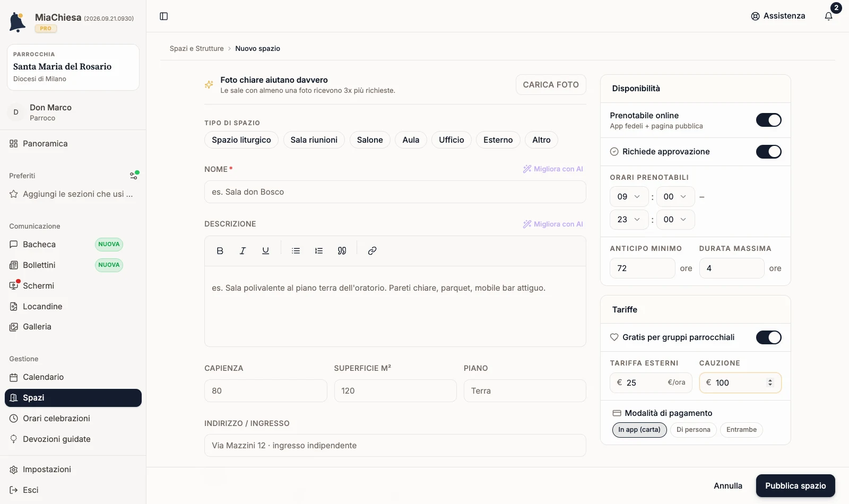849x504 pixels.
Task: Open end minutes dropdown beside 23
Action: coord(675,220)
